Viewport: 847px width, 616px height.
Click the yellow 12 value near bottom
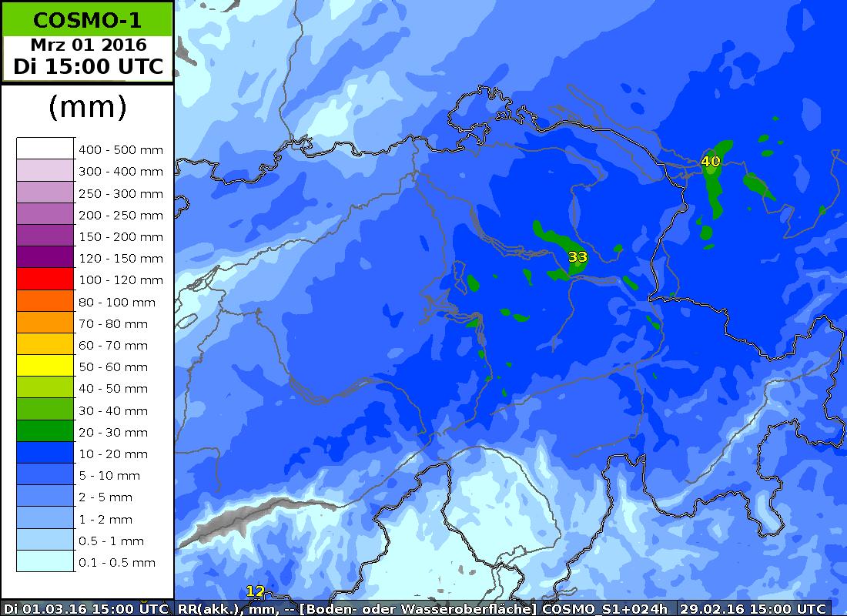pyautogui.click(x=255, y=591)
